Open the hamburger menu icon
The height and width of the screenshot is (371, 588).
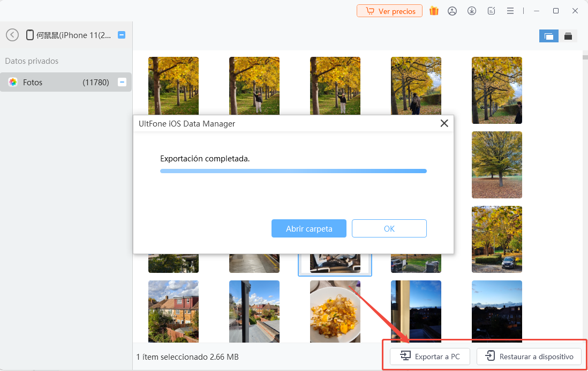510,11
